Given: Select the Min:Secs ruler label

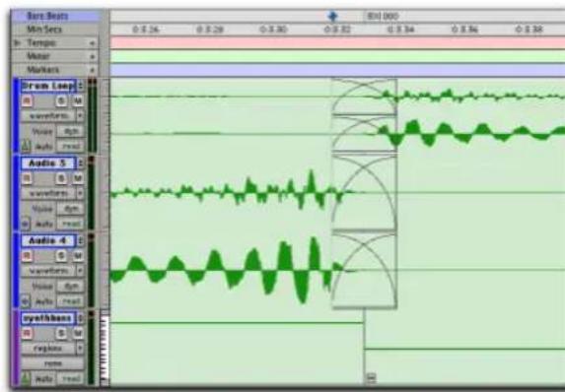Looking at the screenshot, I should (x=44, y=30).
